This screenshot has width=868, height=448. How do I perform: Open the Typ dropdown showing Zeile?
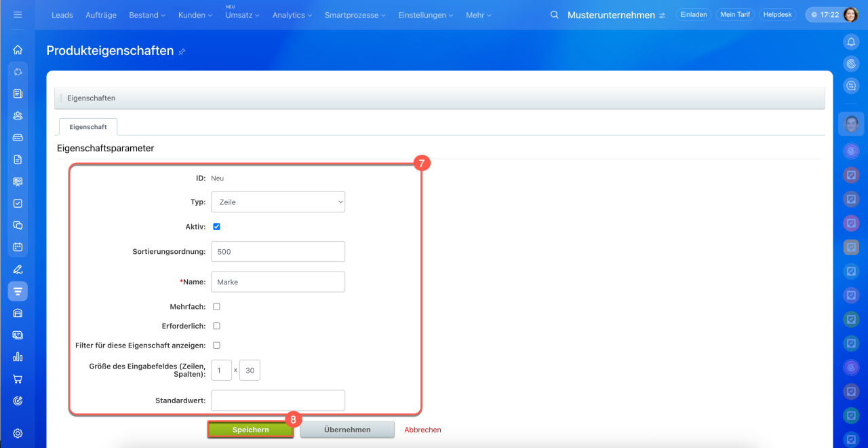click(278, 202)
